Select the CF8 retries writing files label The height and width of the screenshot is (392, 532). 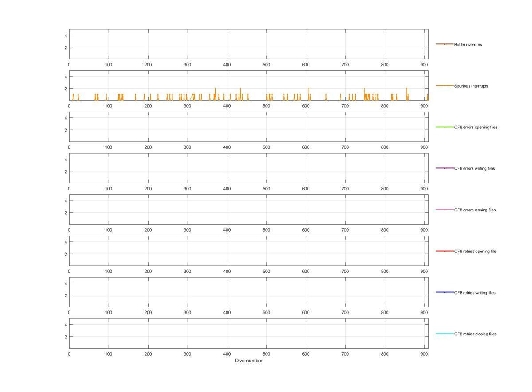coord(475,293)
